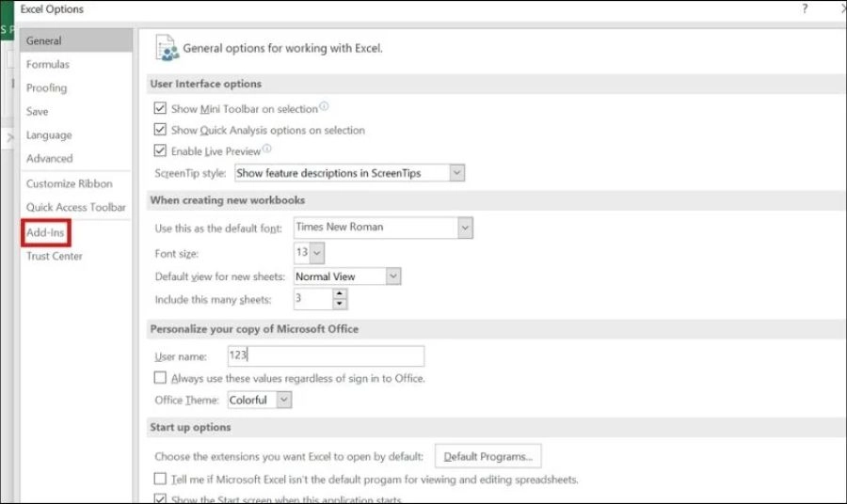Open the Help question mark icon
Screen dimensions: 847x504
pyautogui.click(x=805, y=8)
